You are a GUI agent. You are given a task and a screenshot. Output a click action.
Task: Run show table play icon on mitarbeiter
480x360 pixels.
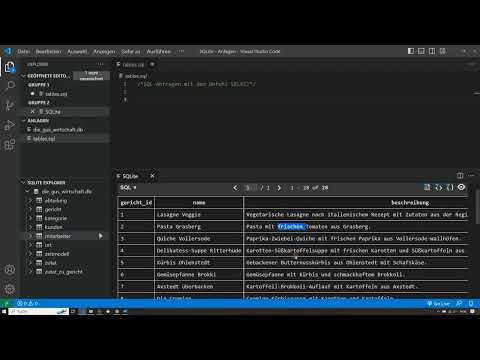click(100, 236)
